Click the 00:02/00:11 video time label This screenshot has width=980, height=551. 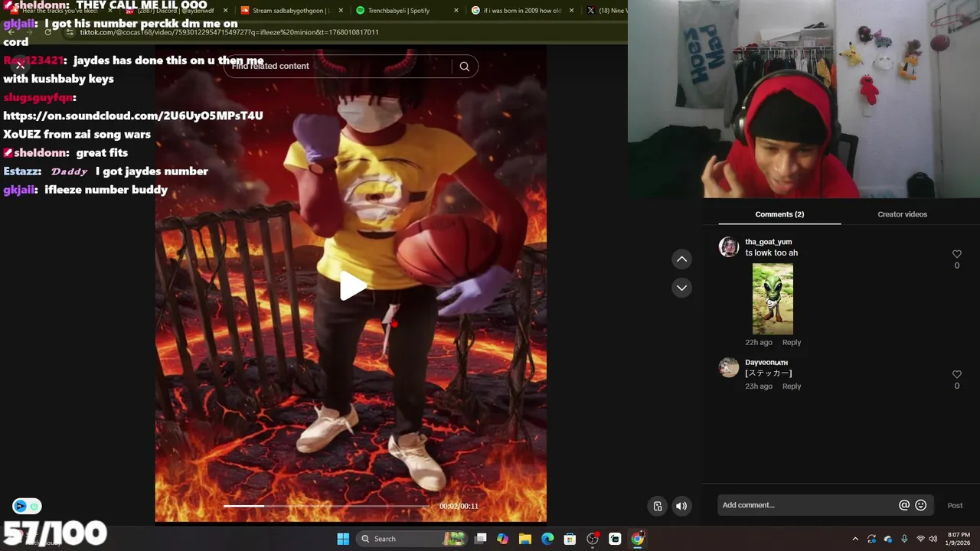459,506
